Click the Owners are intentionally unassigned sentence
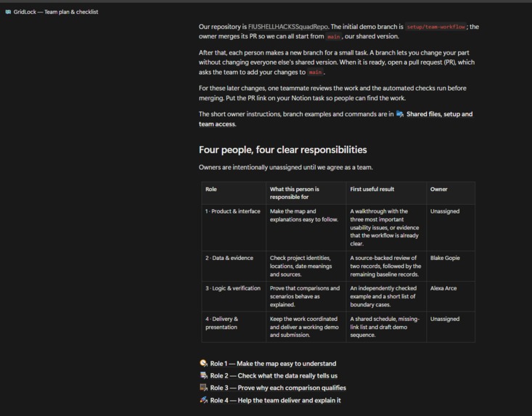The image size is (532, 416). coord(286,167)
